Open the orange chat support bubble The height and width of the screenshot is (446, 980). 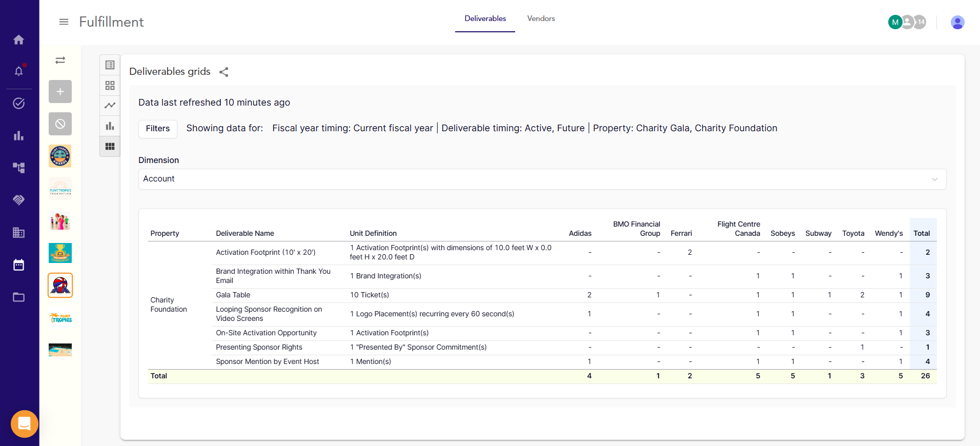click(x=25, y=424)
